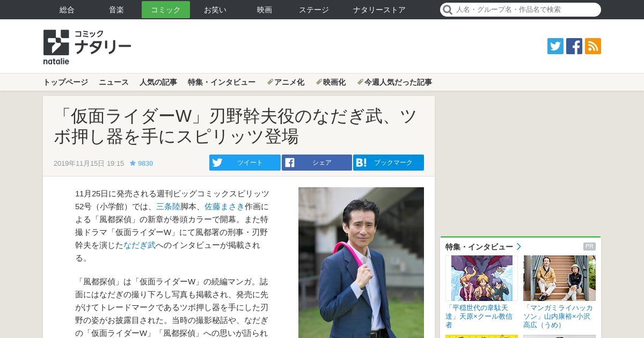Click the PR badge in sidebar
This screenshot has width=644, height=338.
(589, 247)
